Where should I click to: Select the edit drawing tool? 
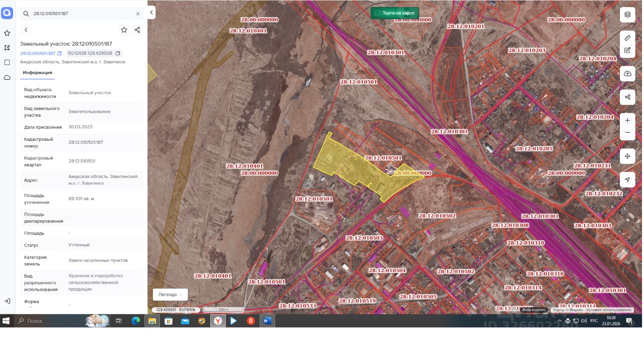click(627, 50)
